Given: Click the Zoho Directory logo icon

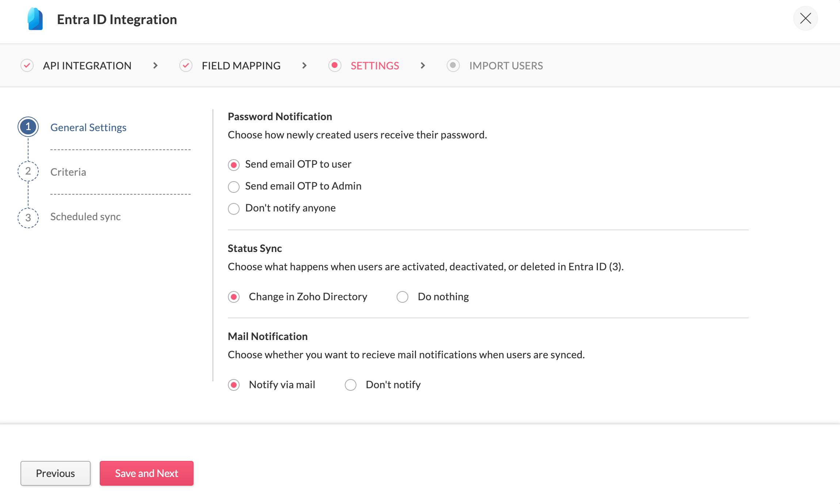Looking at the screenshot, I should (35, 19).
